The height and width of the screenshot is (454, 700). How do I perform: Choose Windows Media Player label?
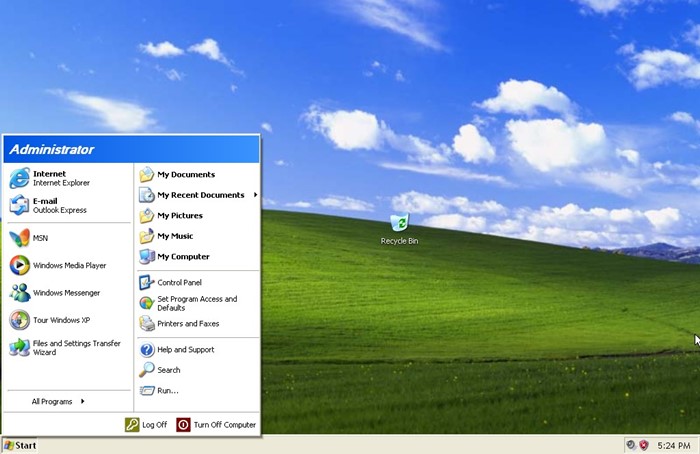(x=70, y=265)
